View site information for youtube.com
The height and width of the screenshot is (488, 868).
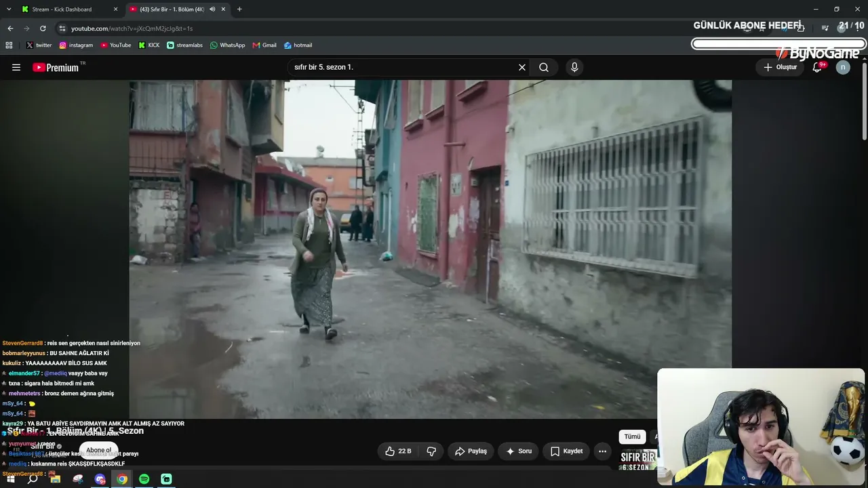click(62, 28)
